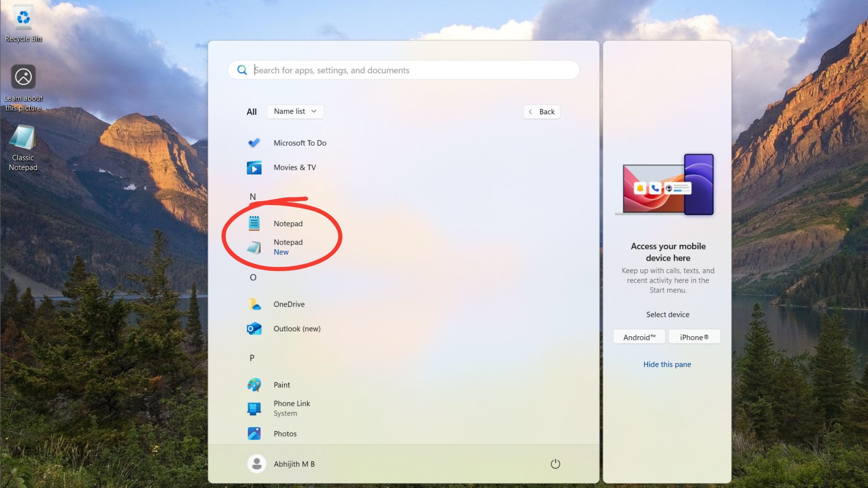Expand the Name list sorting dropdown

[295, 111]
